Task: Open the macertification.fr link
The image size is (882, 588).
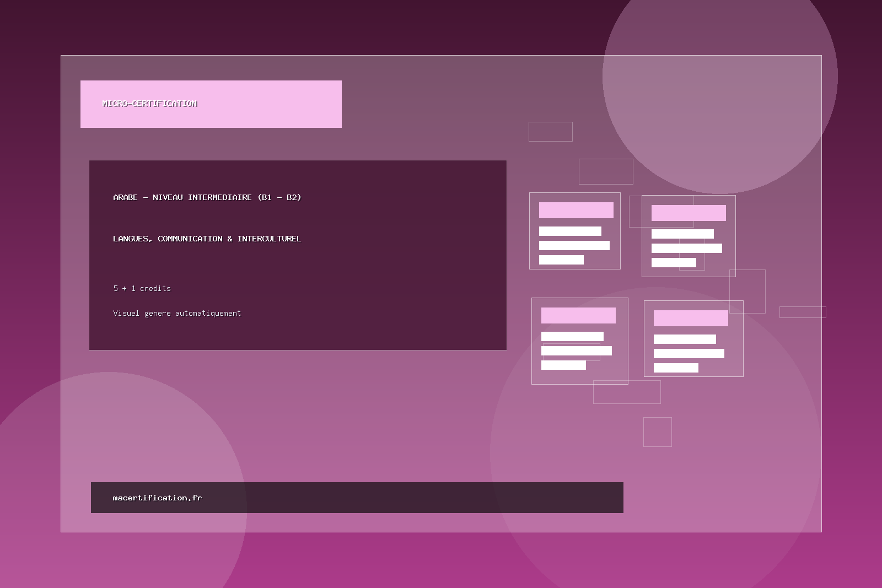Action: point(157,498)
